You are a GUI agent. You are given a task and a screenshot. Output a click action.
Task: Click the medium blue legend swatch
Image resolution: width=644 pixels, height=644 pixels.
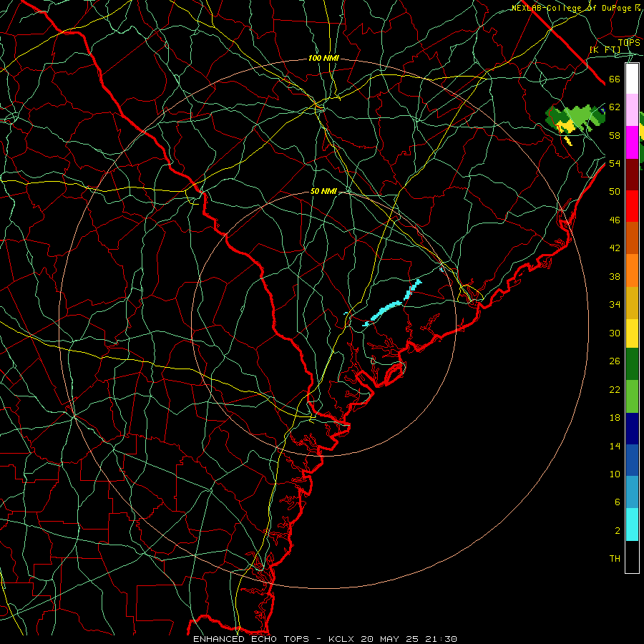click(x=632, y=460)
